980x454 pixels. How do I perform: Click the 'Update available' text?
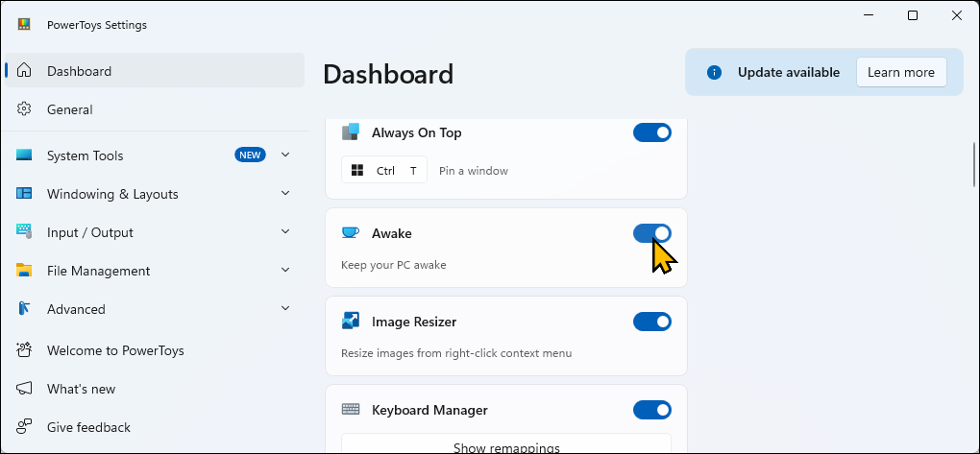(x=789, y=72)
